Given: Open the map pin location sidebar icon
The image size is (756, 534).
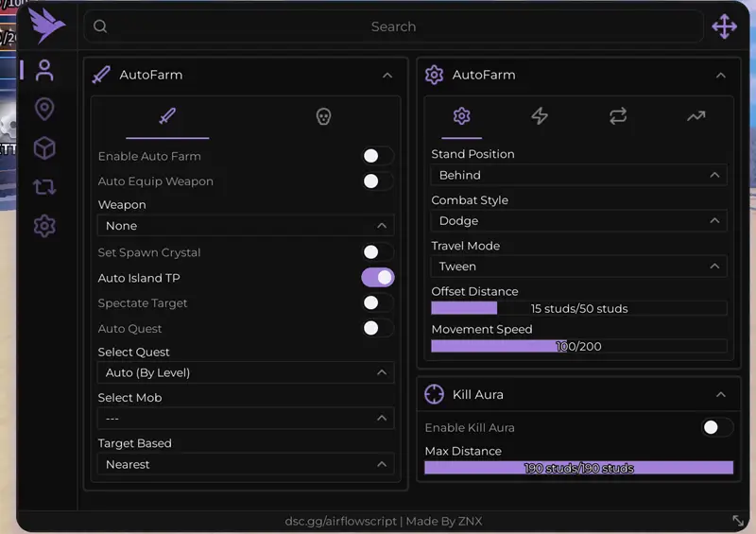Looking at the screenshot, I should pyautogui.click(x=44, y=110).
